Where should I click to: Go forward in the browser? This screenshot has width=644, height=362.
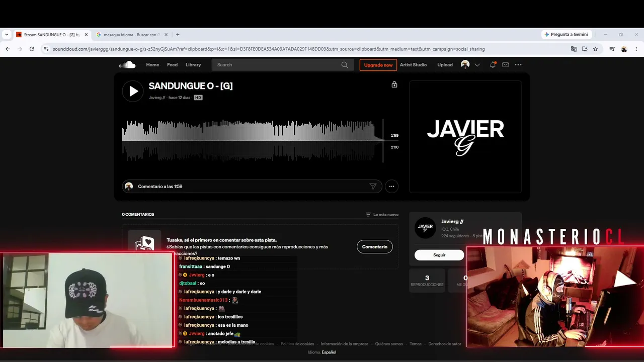(x=20, y=49)
